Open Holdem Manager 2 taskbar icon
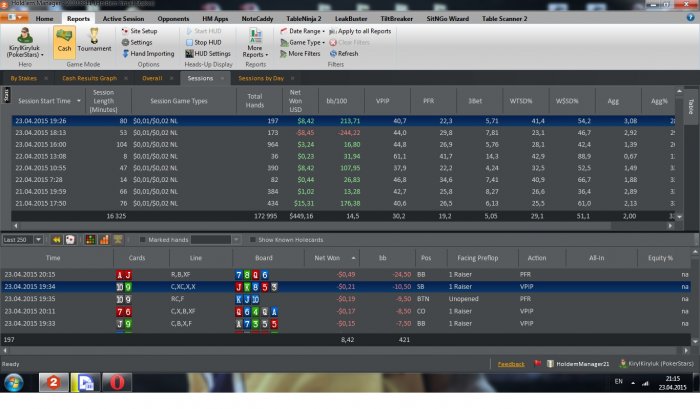The width and height of the screenshot is (700, 409). (54, 383)
